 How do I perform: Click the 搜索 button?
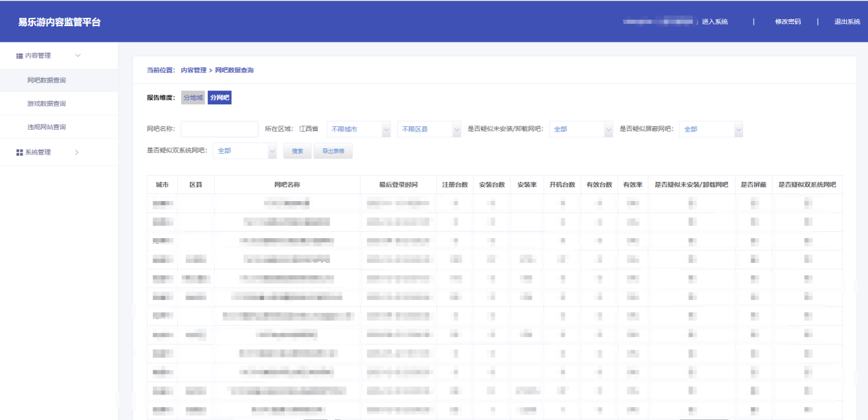pyautogui.click(x=297, y=151)
